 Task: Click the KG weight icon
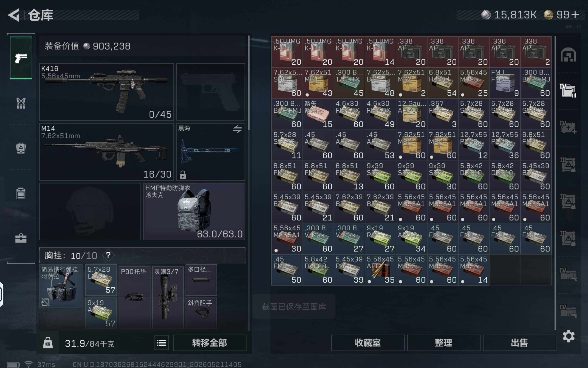point(48,343)
